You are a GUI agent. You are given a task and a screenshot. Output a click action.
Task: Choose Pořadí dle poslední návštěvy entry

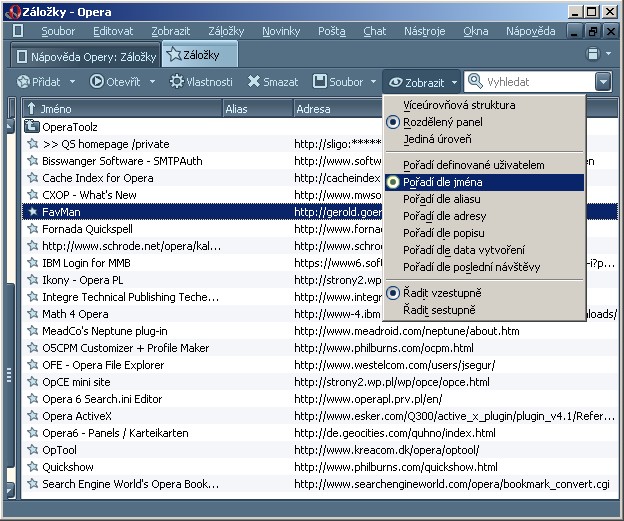coord(484,267)
